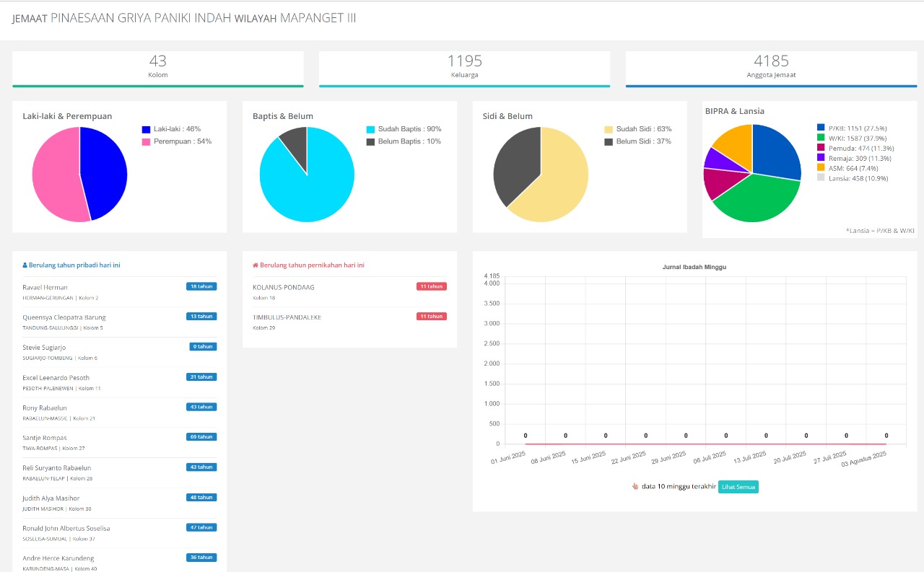
Task: Open the 1195 Keluarga summary card
Action: [464, 66]
